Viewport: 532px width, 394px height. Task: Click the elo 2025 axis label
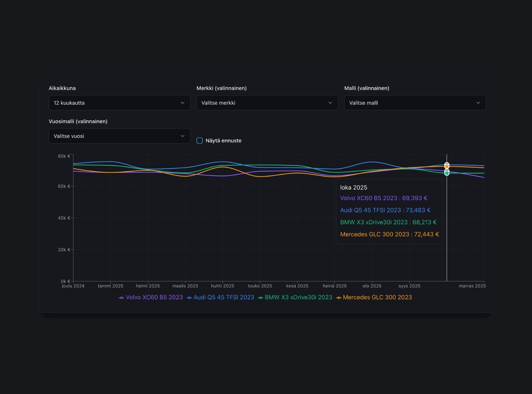(x=372, y=286)
